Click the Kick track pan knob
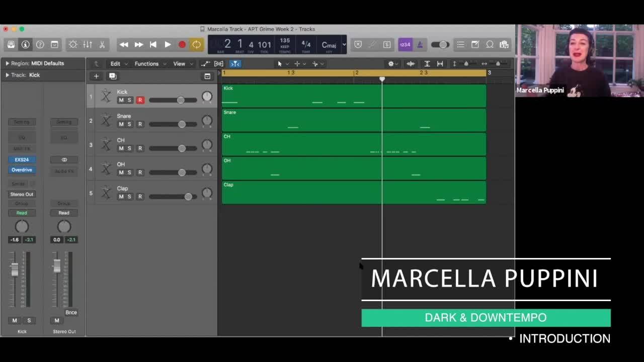The image size is (644, 362). 207,97
